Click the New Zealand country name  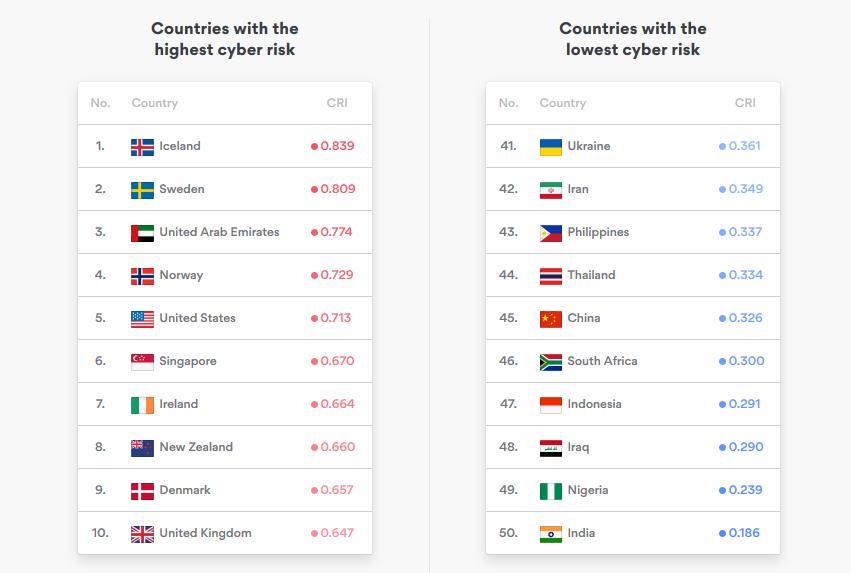coord(196,447)
